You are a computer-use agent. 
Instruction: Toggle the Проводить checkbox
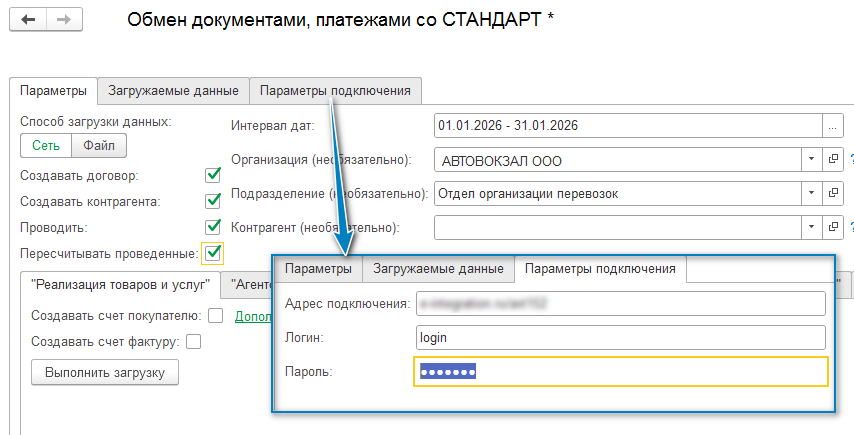tap(212, 227)
